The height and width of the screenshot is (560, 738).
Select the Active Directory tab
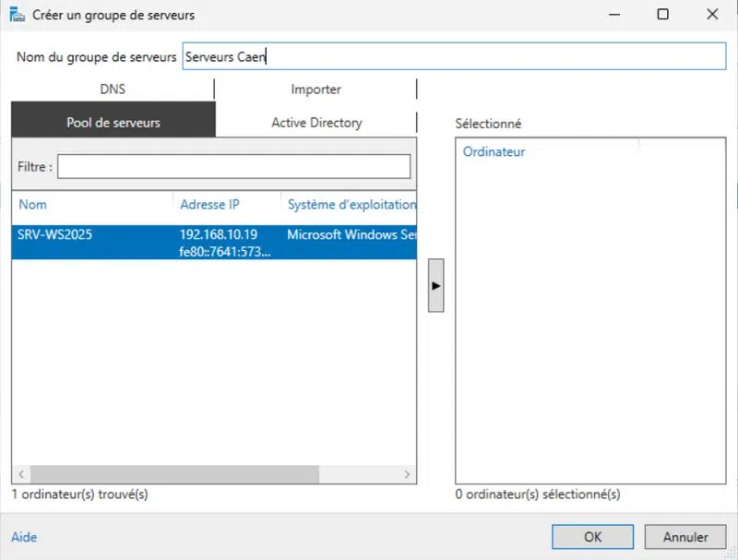point(316,123)
